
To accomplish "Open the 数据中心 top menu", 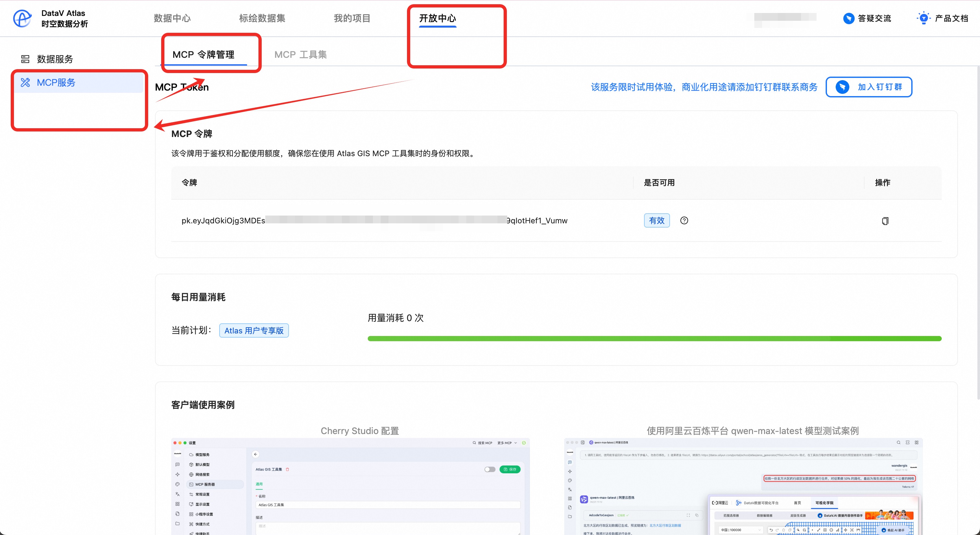I will click(x=172, y=18).
